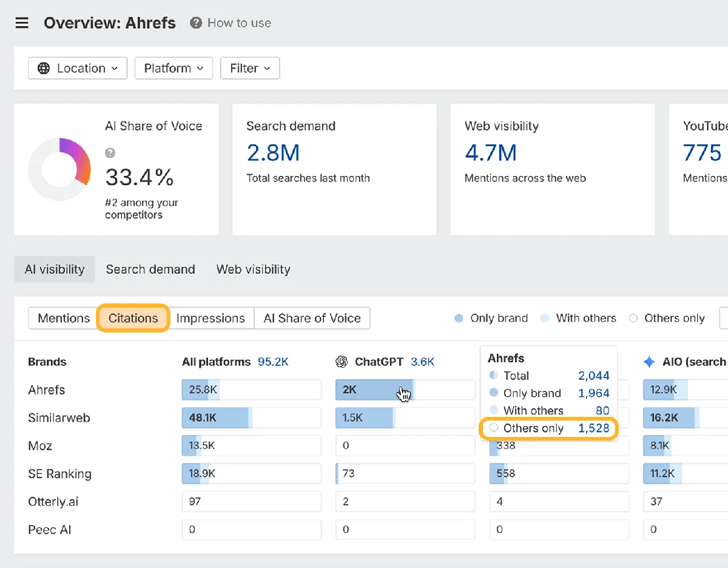Click the SE Ranking ChatGPT 73 cell
Viewport: 728px width, 568px height.
(x=405, y=473)
